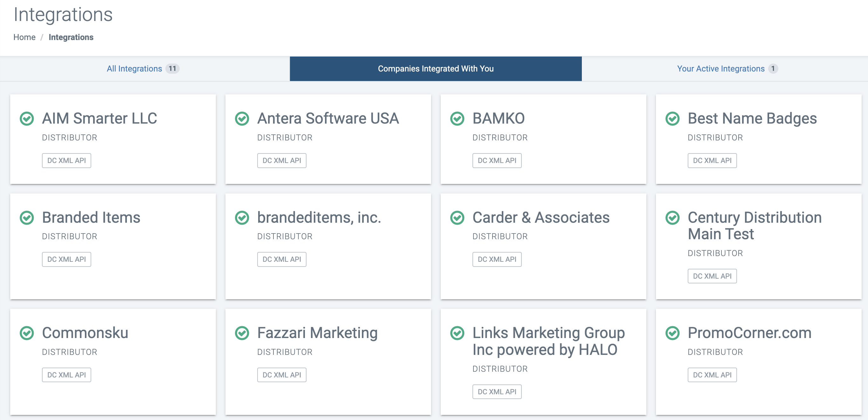Image resolution: width=868 pixels, height=420 pixels.
Task: Click DC XML API tag on Carder & Associates
Action: 497,259
